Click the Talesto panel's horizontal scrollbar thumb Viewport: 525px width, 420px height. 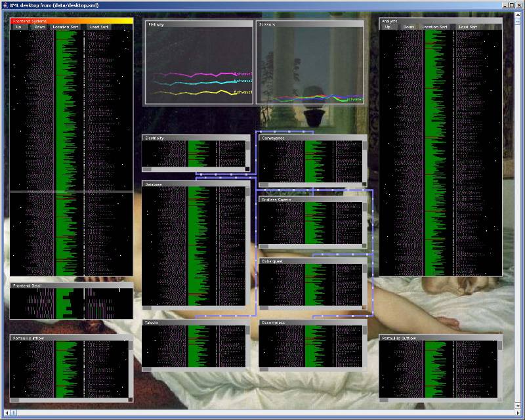coord(147,369)
